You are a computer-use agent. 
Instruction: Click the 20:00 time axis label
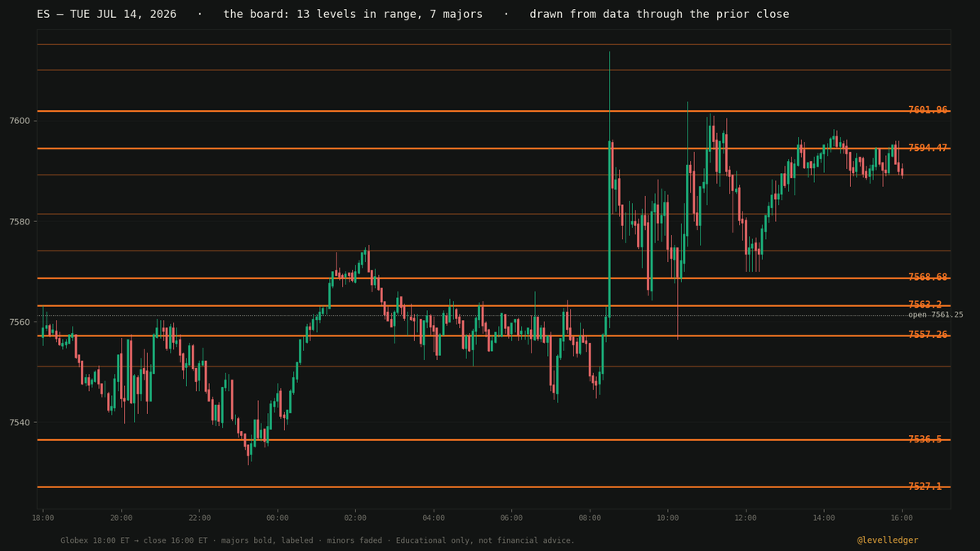click(x=121, y=518)
